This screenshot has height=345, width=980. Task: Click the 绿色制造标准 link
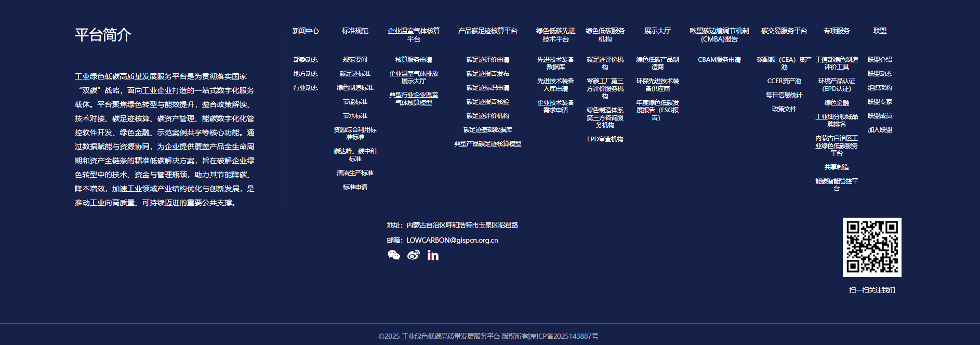coord(355,88)
